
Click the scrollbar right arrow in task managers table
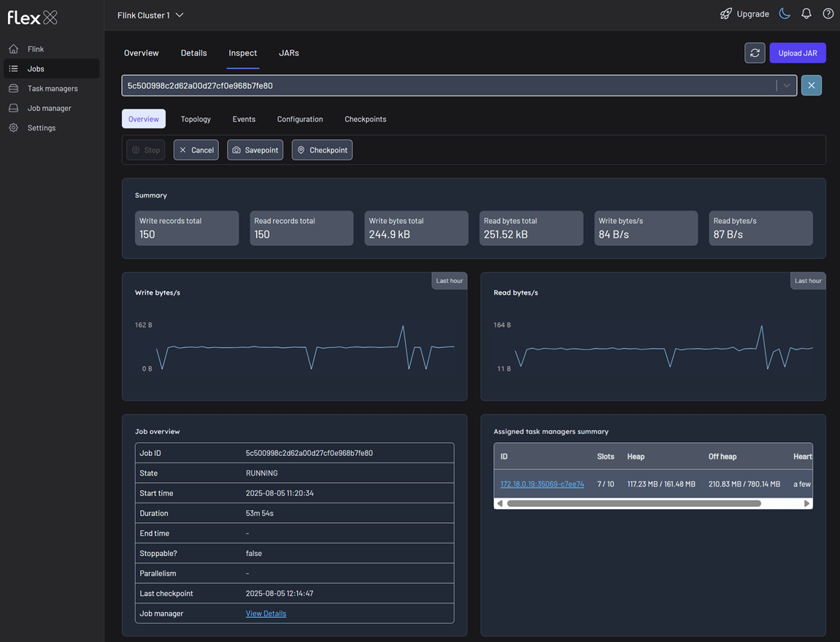coord(806,503)
